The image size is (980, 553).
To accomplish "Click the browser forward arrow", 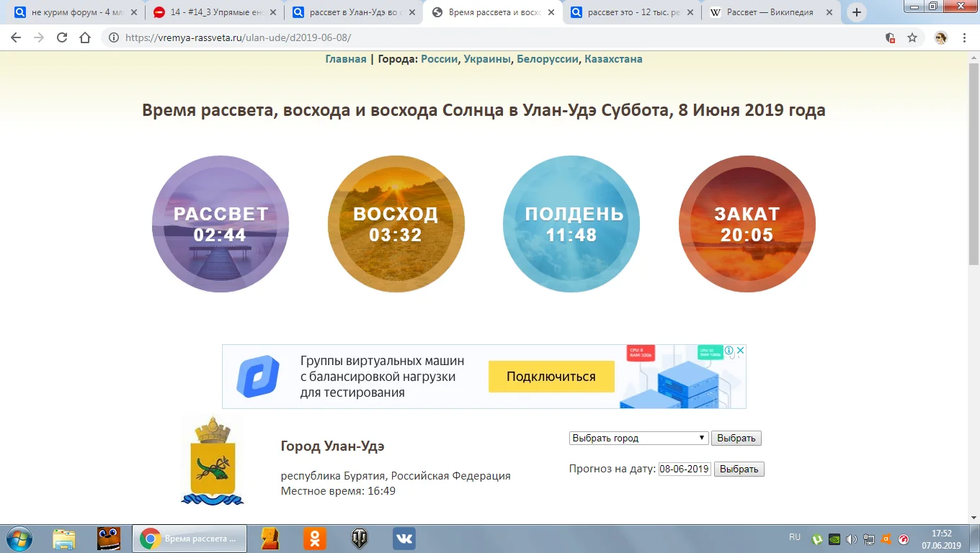I will [39, 37].
